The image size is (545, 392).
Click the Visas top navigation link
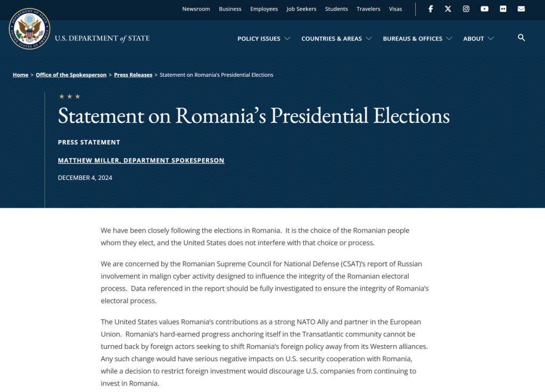tap(395, 9)
